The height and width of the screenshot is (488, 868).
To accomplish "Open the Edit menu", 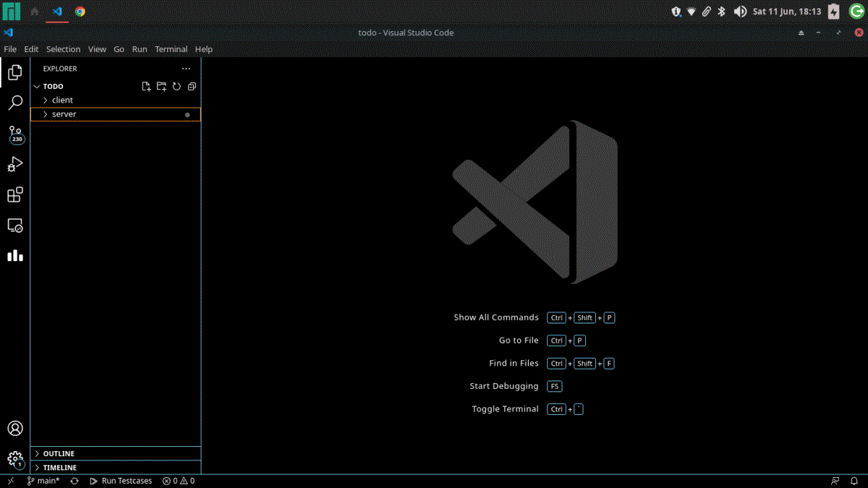I will [31, 49].
